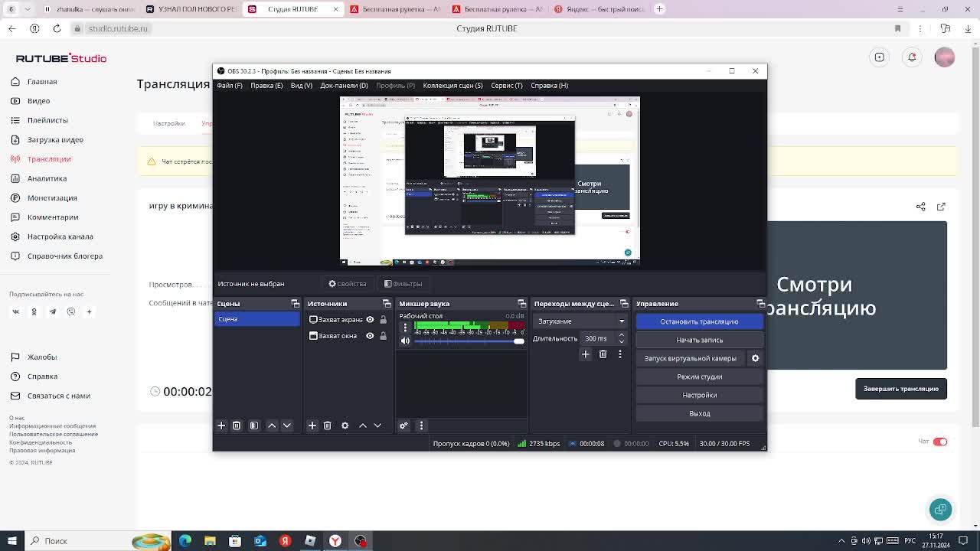Open Правка menu in OBS
The width and height of the screenshot is (980, 551).
[x=266, y=86]
